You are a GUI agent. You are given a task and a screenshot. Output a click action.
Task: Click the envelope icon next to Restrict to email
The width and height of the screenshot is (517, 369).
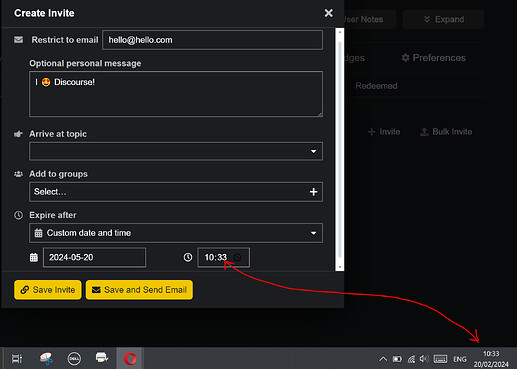(x=19, y=40)
